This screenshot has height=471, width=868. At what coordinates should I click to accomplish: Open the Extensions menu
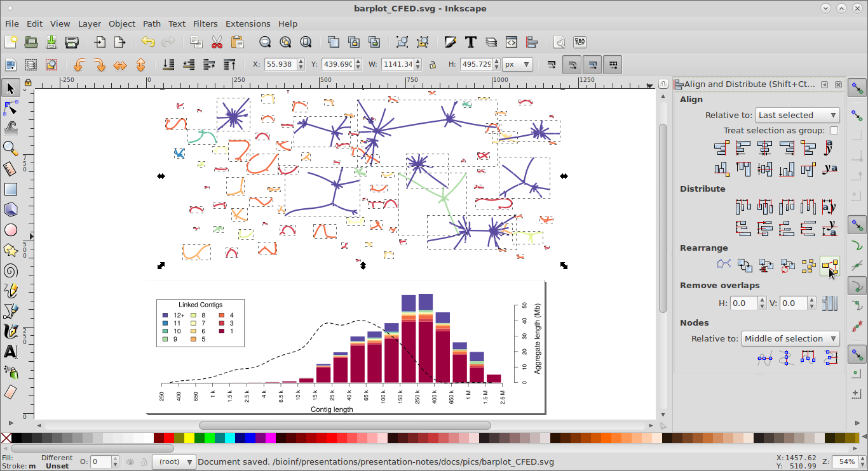pyautogui.click(x=248, y=23)
